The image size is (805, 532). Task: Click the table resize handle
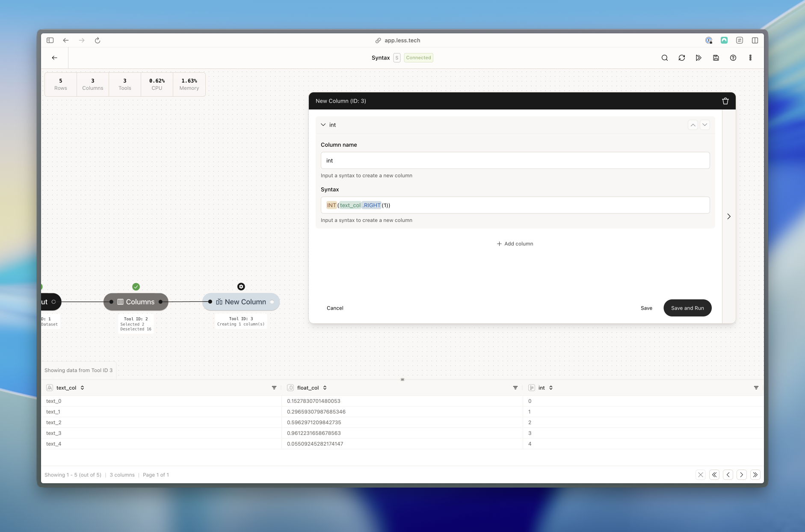coord(402,379)
